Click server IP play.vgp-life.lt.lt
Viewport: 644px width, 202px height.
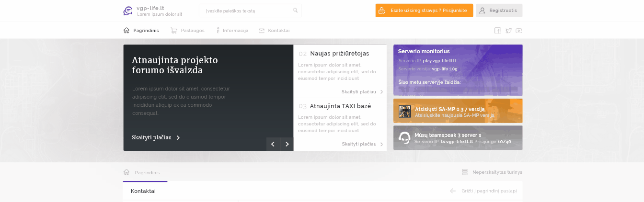[439, 61]
